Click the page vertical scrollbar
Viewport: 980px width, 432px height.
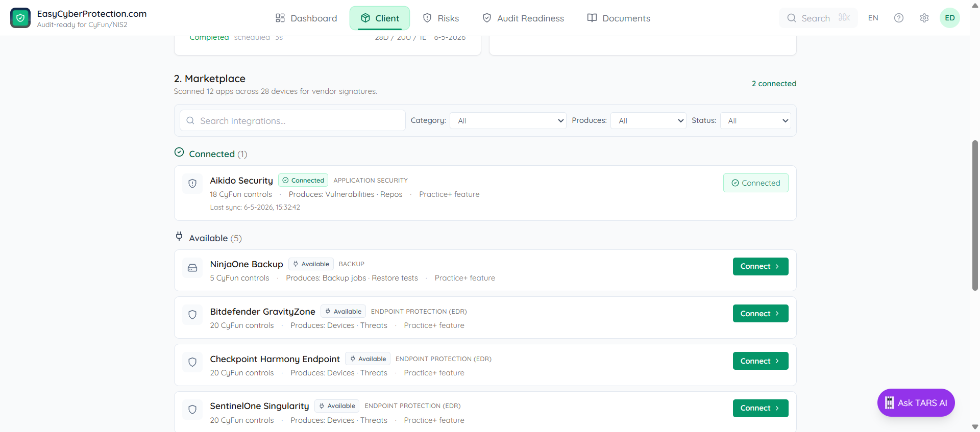point(975,215)
